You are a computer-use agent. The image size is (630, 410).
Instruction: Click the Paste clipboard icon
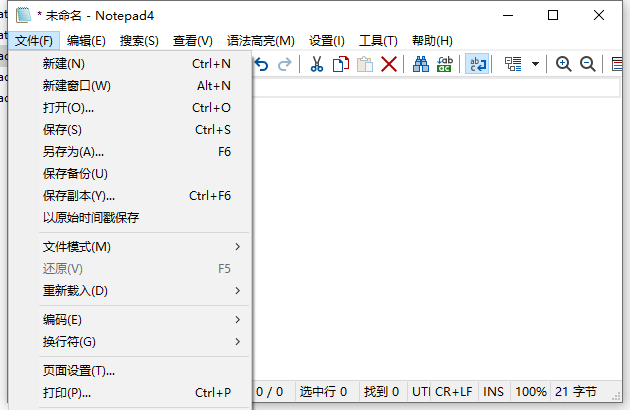[365, 64]
